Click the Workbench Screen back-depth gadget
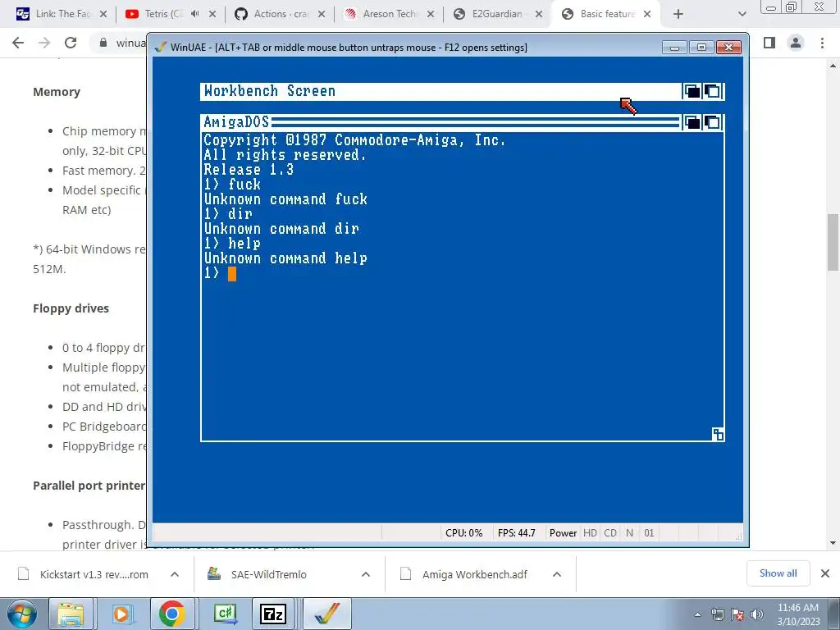The image size is (840, 630). (x=692, y=91)
